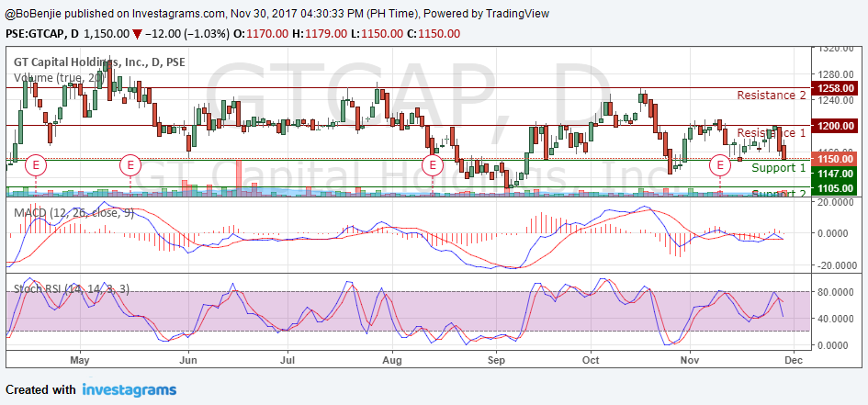Click the 1280.00 price axis value
This screenshot has width=868, height=405.
(835, 74)
